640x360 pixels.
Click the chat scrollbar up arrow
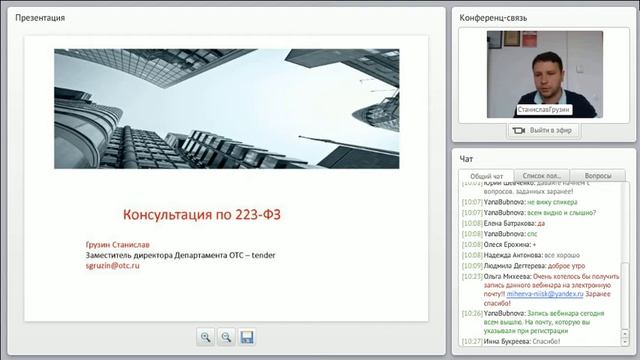pos(625,333)
